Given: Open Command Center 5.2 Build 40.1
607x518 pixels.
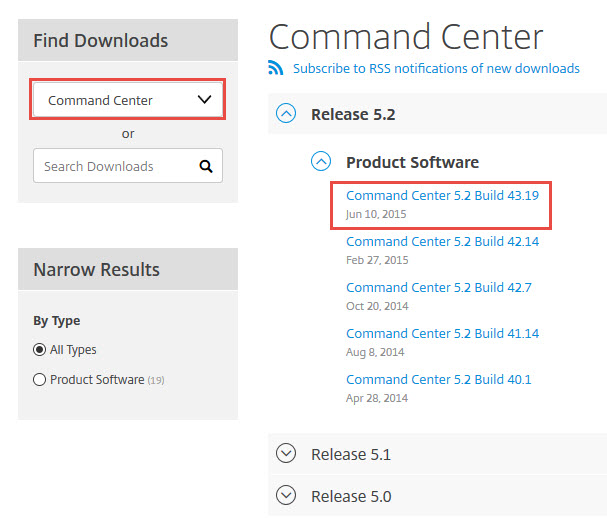Looking at the screenshot, I should [x=439, y=380].
